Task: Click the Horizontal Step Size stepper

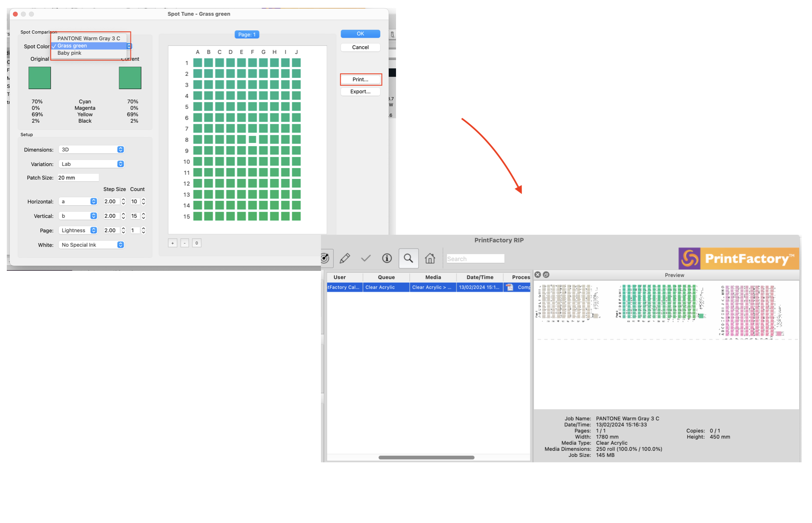Action: [x=123, y=201]
